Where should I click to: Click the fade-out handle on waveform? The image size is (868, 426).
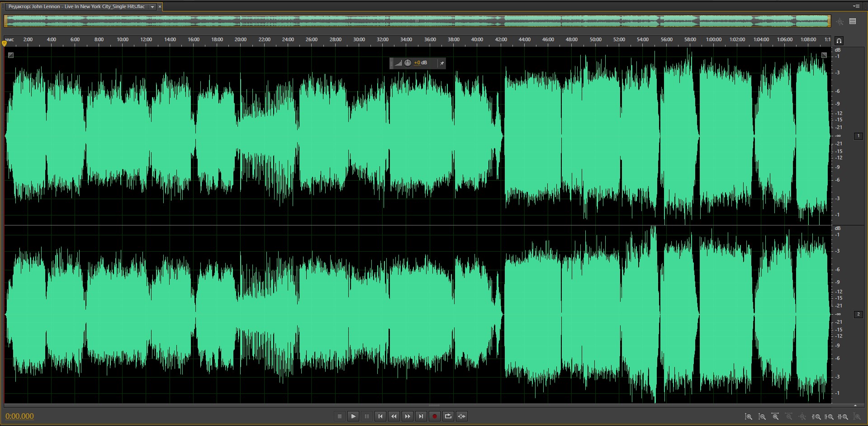pos(824,55)
